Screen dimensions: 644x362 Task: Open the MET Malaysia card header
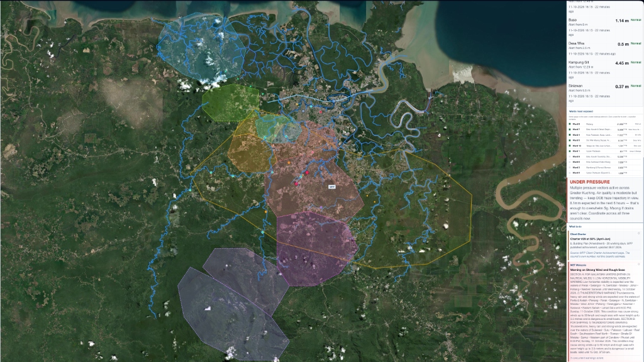(579, 265)
